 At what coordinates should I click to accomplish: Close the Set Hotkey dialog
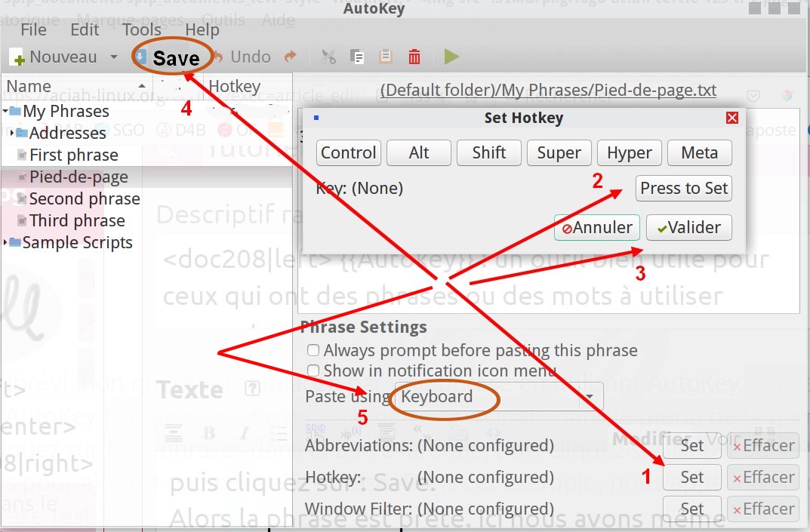[x=732, y=118]
